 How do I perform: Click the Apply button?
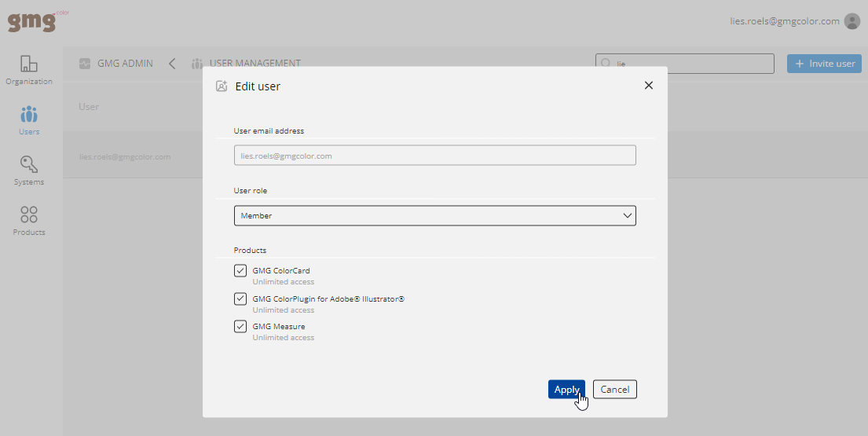(x=566, y=390)
